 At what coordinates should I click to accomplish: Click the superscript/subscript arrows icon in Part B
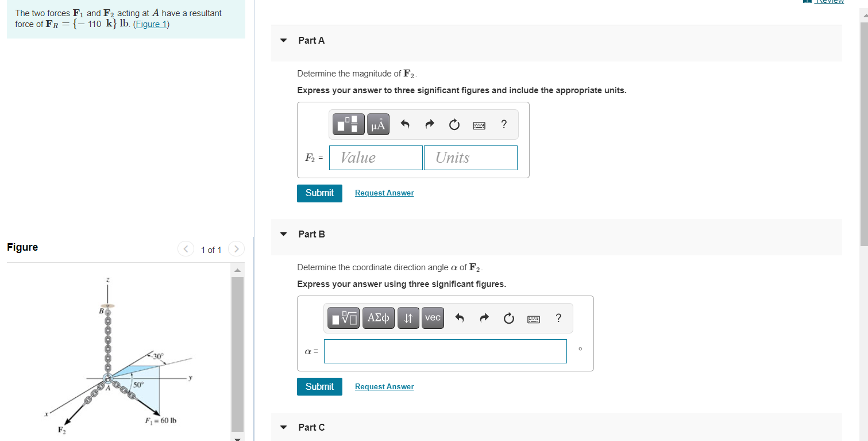coord(408,317)
